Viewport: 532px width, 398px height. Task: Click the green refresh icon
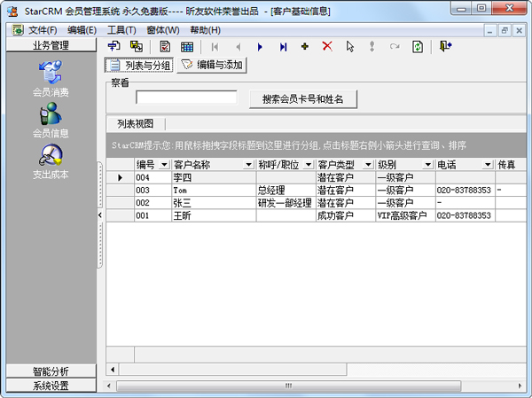(417, 46)
